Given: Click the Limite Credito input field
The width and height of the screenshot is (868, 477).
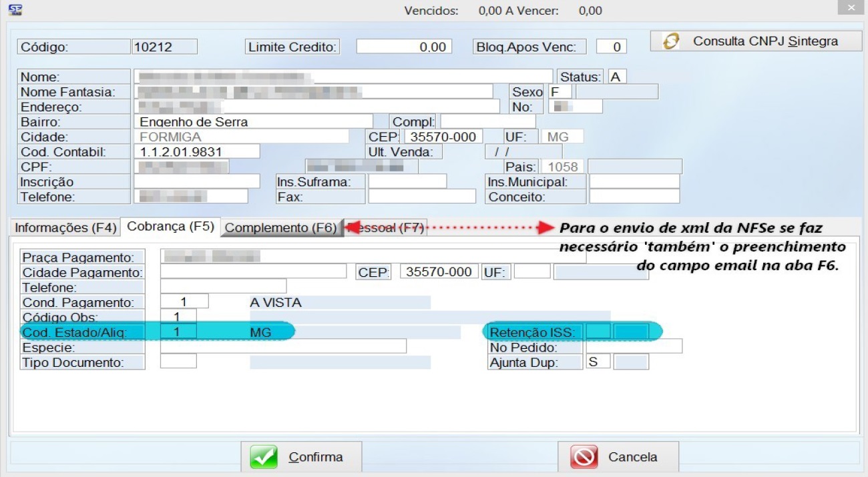Looking at the screenshot, I should point(404,47).
